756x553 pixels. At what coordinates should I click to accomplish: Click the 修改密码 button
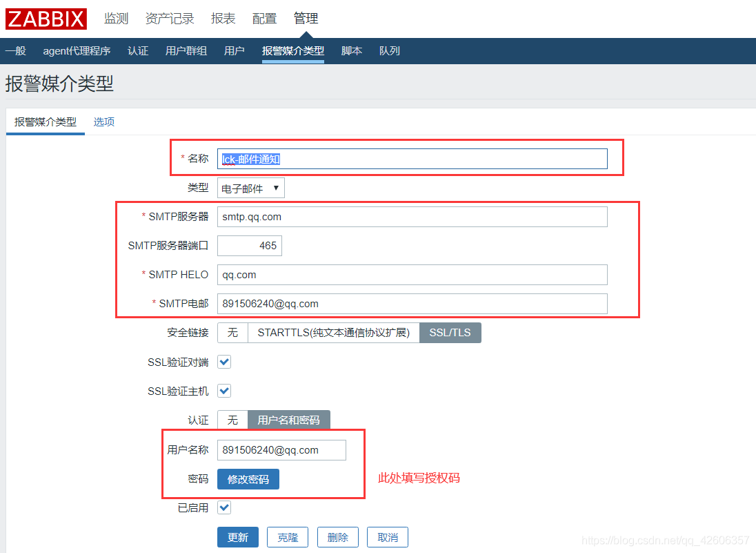point(248,479)
